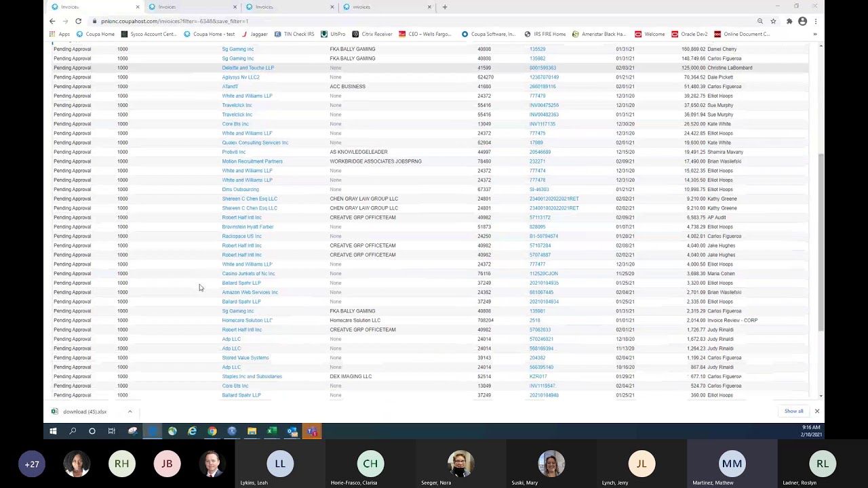Open supplier link Motion Recruitment Partners
Screen dimensions: 868x488
click(252, 161)
